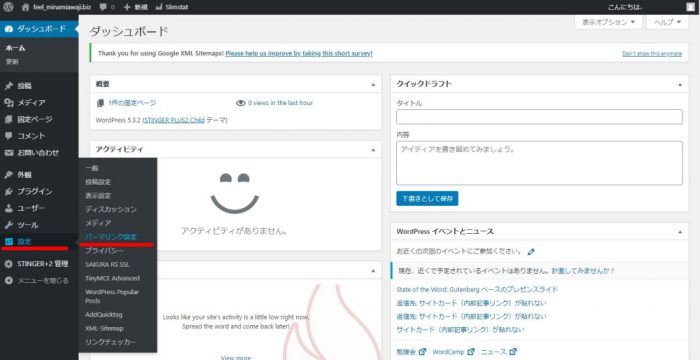The image size is (700, 360).
Task: Expand the 表示オプション dropdown
Action: pos(608,22)
